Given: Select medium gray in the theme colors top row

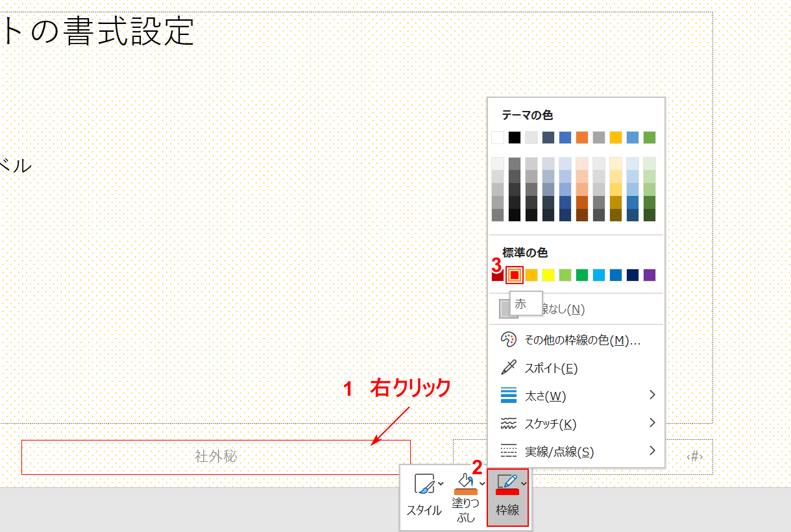Looking at the screenshot, I should [x=599, y=138].
